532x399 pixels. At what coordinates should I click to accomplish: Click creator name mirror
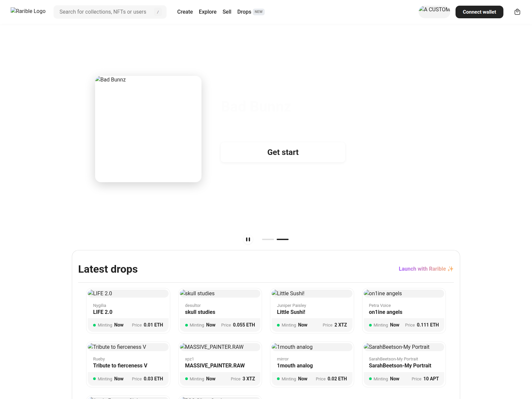pos(283,359)
